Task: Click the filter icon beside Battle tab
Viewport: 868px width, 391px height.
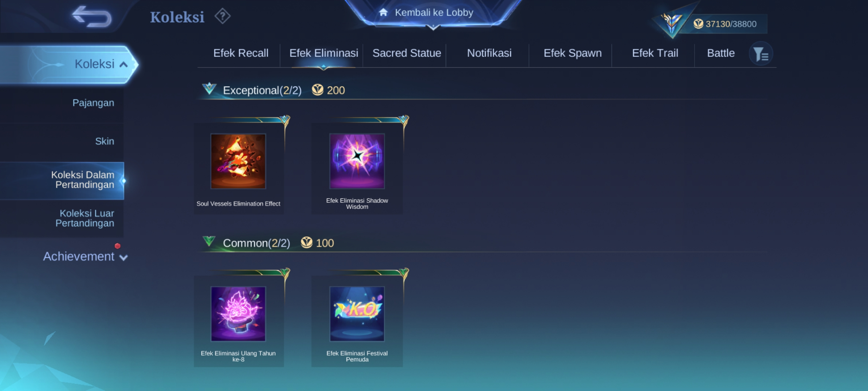Action: tap(761, 54)
